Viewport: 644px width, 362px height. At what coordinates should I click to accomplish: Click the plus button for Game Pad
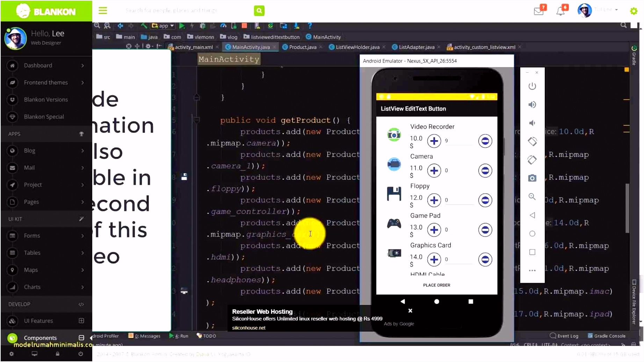tap(434, 230)
